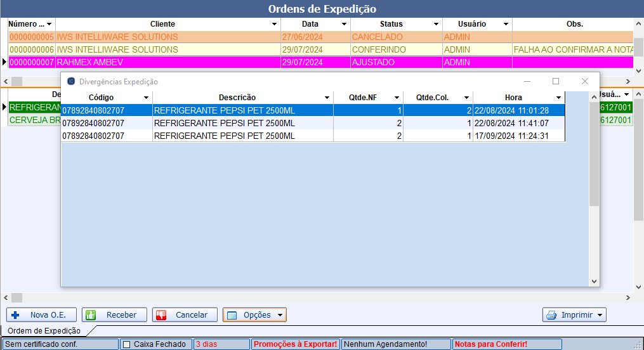Click the Promoções à Exportar! status alert

[295, 344]
